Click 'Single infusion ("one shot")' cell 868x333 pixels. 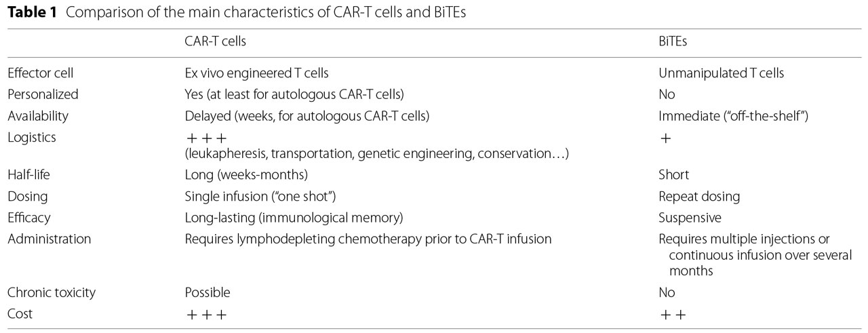[260, 197]
